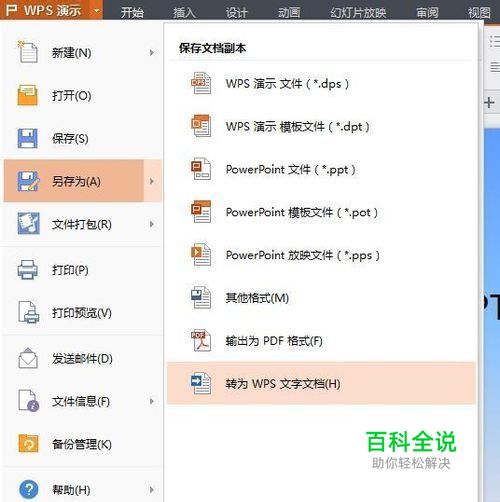The height and width of the screenshot is (502, 500).
Task: Click the File Package film icon
Action: point(28,223)
